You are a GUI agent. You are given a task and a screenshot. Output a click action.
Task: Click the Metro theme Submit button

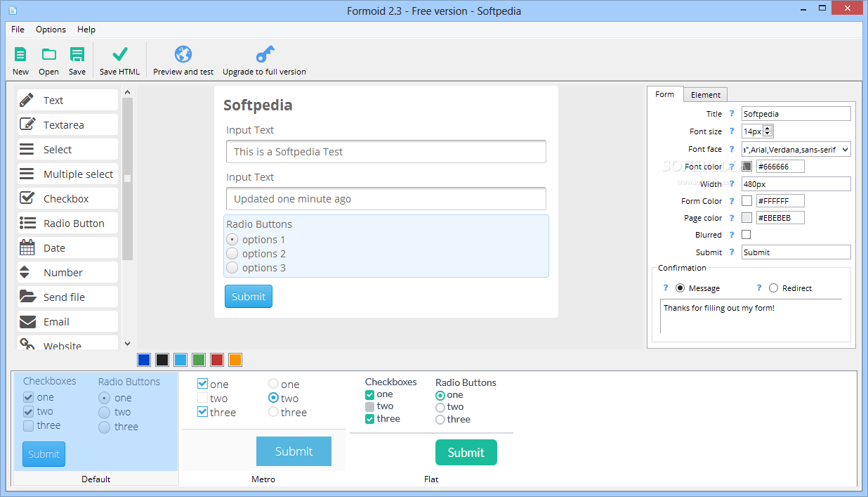[294, 451]
